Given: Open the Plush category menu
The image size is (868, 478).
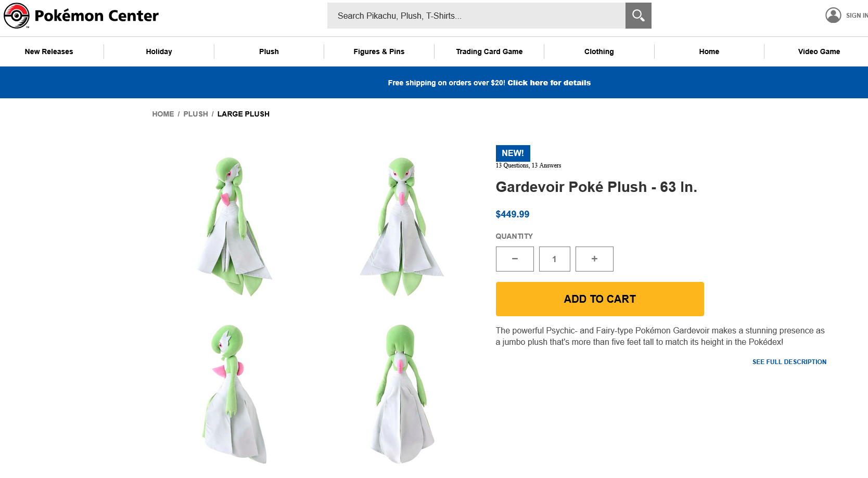Looking at the screenshot, I should 269,51.
